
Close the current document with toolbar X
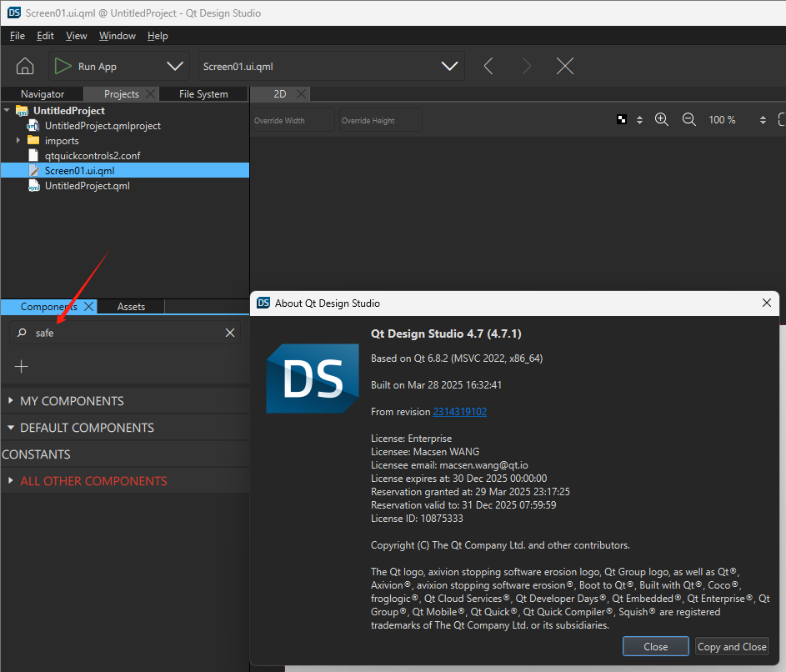point(565,66)
